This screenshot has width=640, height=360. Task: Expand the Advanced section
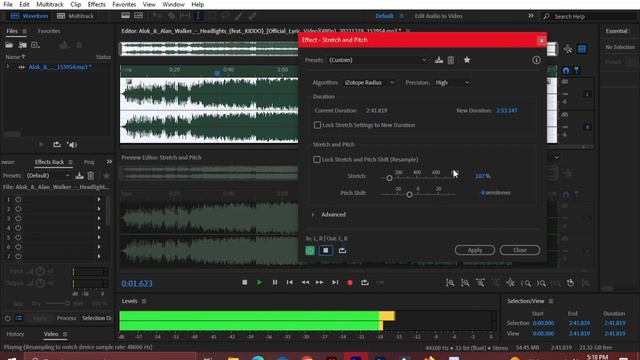tap(313, 215)
